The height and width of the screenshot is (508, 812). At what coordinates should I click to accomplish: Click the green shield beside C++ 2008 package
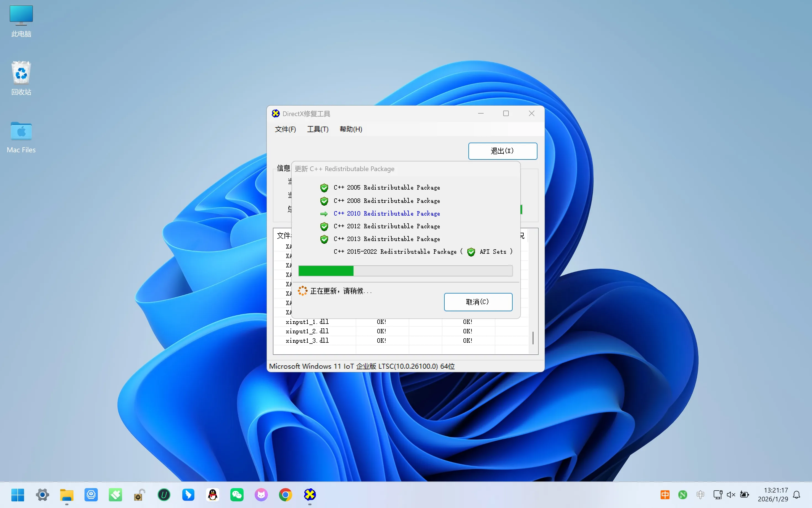click(x=324, y=201)
